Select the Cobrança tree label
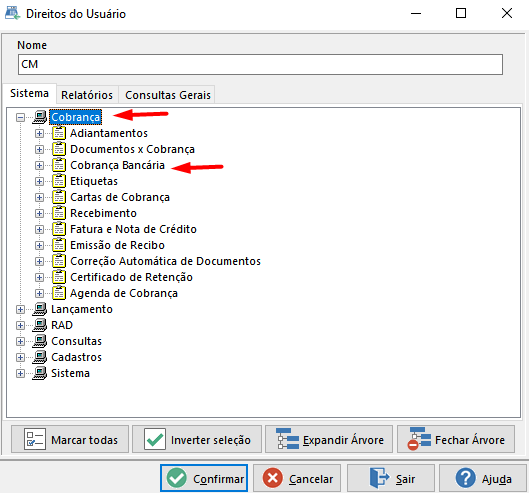The width and height of the screenshot is (529, 493). (x=76, y=117)
